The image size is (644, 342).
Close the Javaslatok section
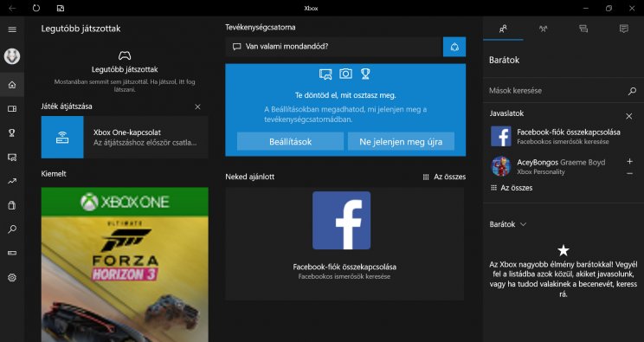point(628,116)
